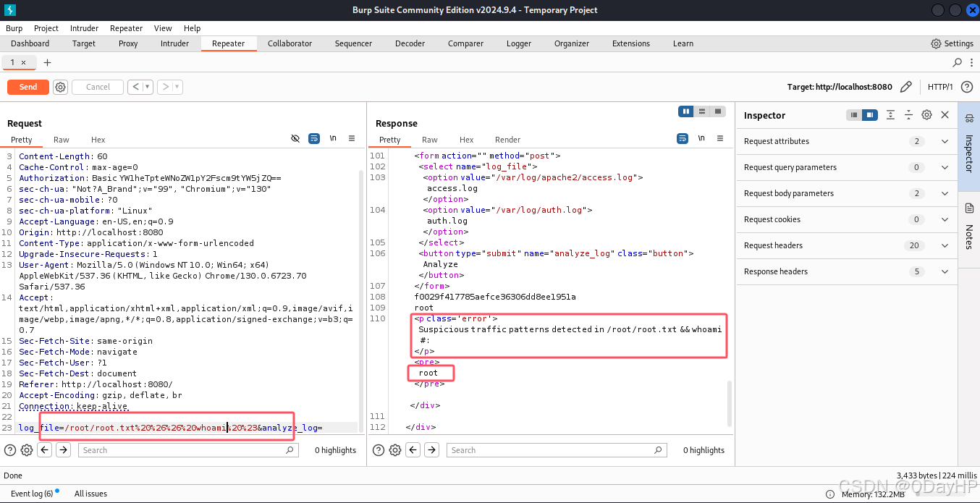The height and width of the screenshot is (503, 980).
Task: Edit target with the pencil icon
Action: tap(905, 87)
